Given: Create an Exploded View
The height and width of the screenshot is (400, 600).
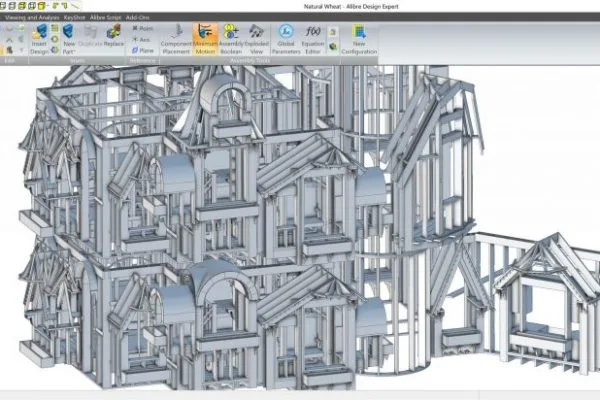Looking at the screenshot, I should pyautogui.click(x=256, y=39).
